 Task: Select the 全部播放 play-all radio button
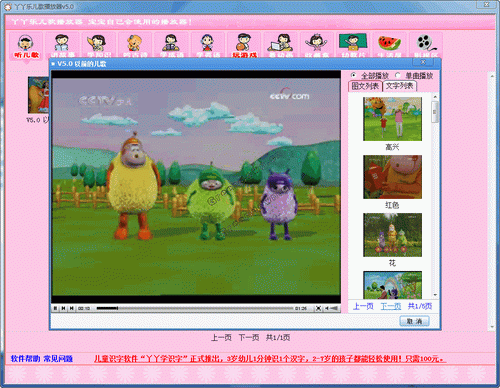(353, 75)
